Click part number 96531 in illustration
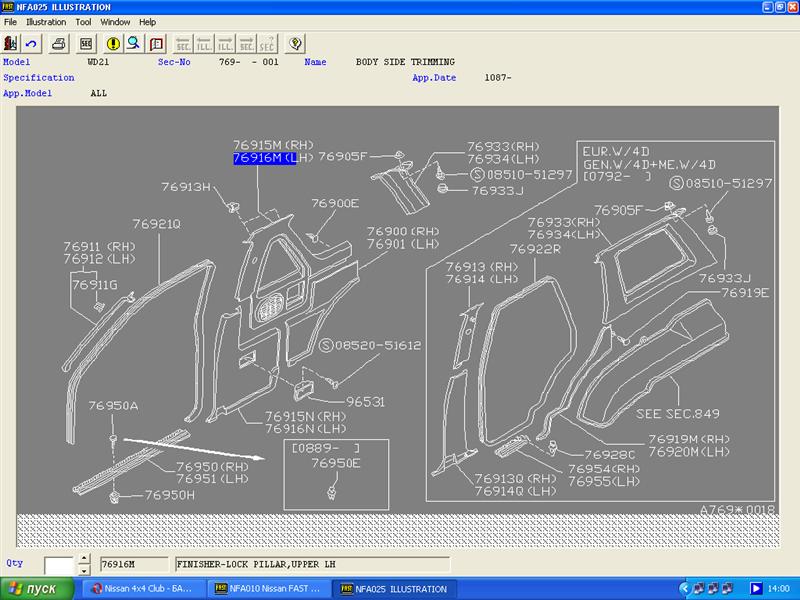This screenshot has width=800, height=600. pyautogui.click(x=365, y=402)
